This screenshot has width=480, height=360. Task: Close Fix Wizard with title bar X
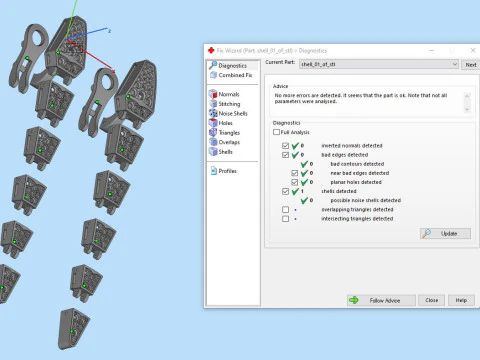click(473, 50)
